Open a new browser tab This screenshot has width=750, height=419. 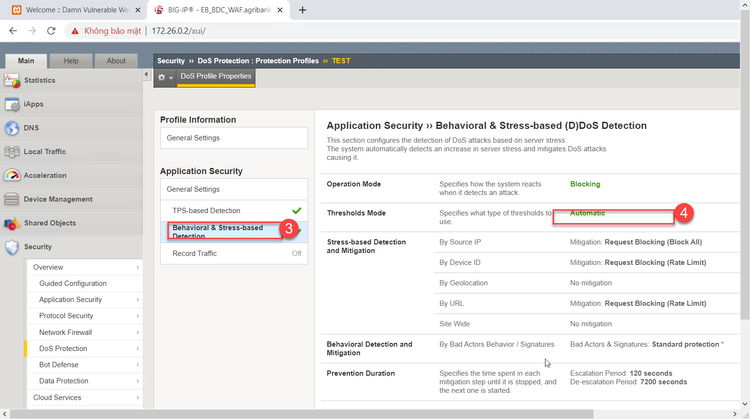click(303, 10)
